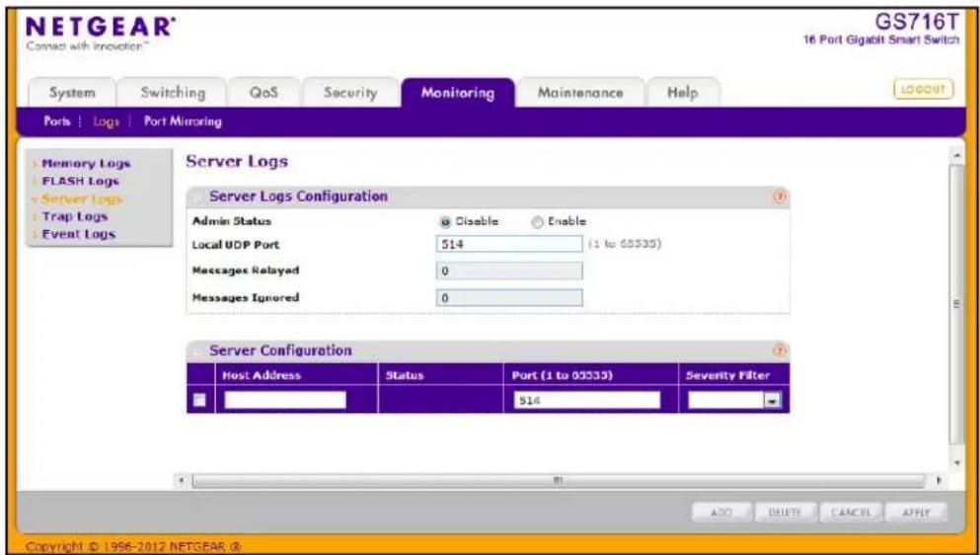Select the Enable radio for Admin Status

click(537, 221)
